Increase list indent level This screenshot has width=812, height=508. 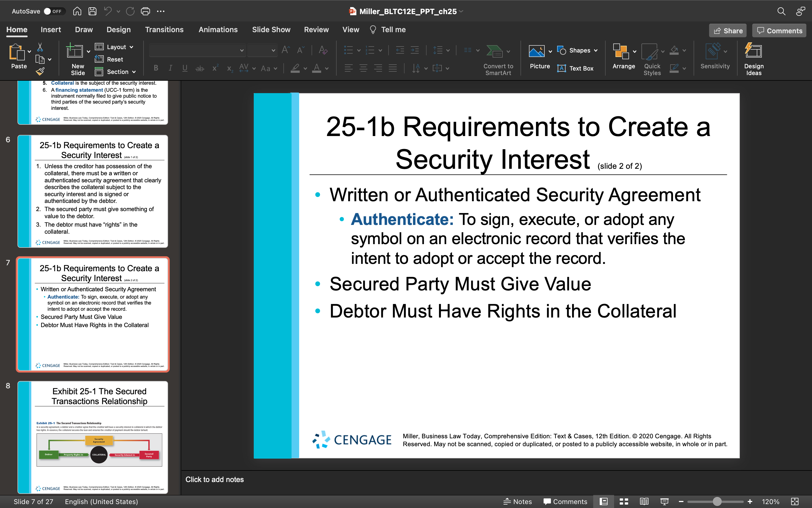point(415,50)
